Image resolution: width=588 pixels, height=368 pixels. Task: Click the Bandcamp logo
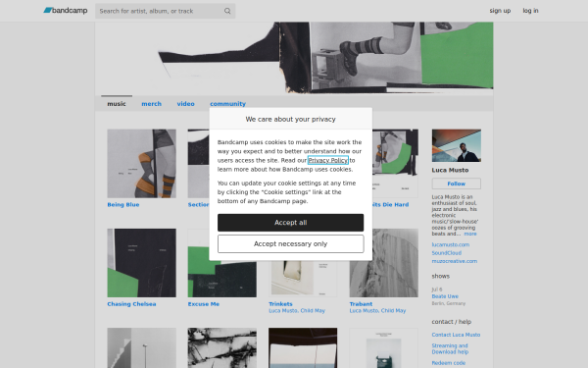tap(66, 11)
